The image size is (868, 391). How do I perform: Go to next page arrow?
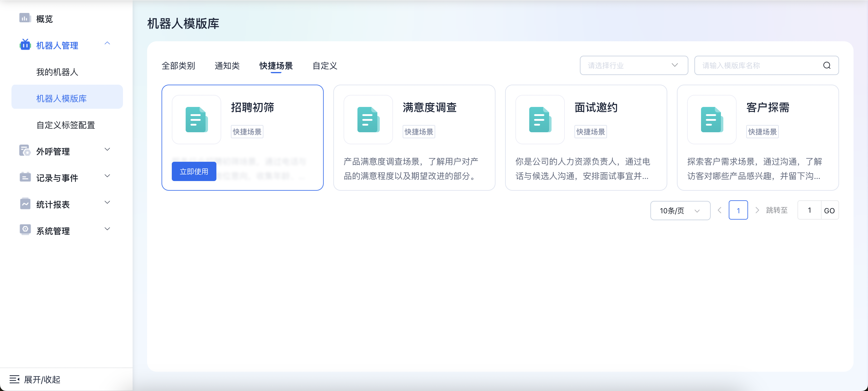(x=757, y=211)
